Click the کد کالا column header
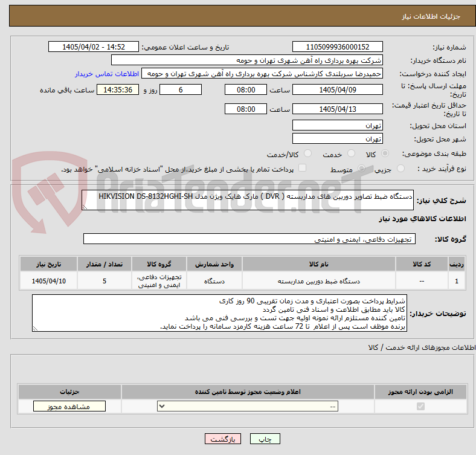This screenshot has height=455, width=476. coord(422,264)
